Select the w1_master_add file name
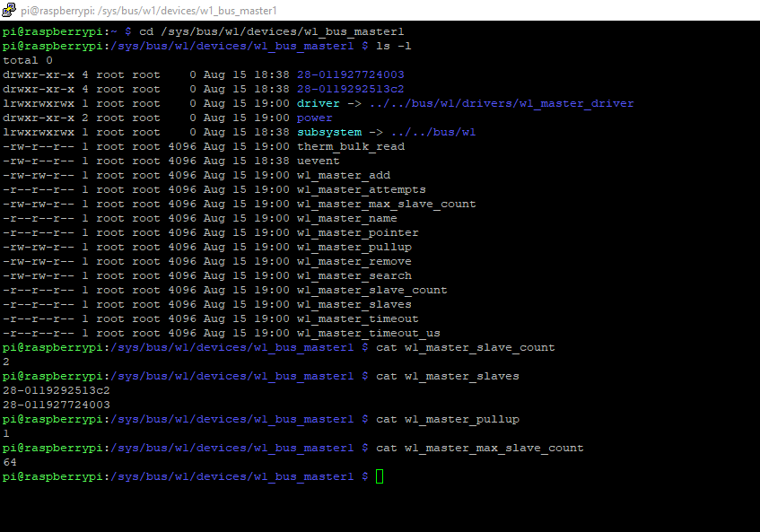This screenshot has width=760, height=532. [343, 176]
